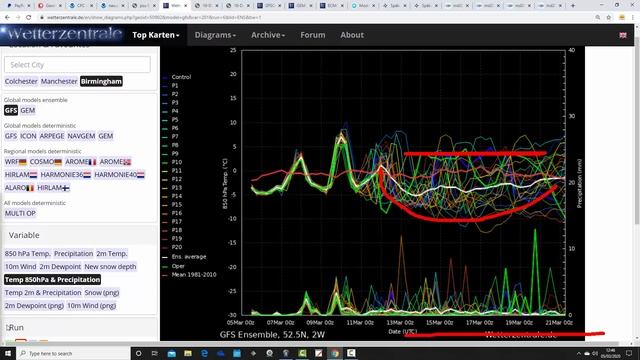Image resolution: width=640 pixels, height=360 pixels.
Task: Click the taskbar clock
Action: click(611, 353)
